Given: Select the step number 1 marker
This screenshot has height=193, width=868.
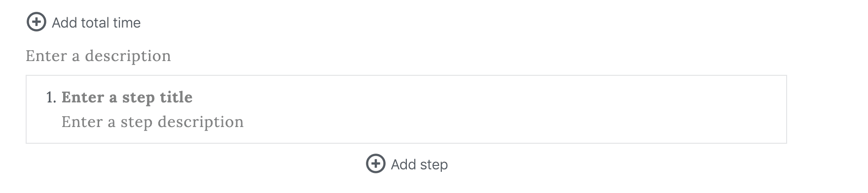Looking at the screenshot, I should pos(51,97).
